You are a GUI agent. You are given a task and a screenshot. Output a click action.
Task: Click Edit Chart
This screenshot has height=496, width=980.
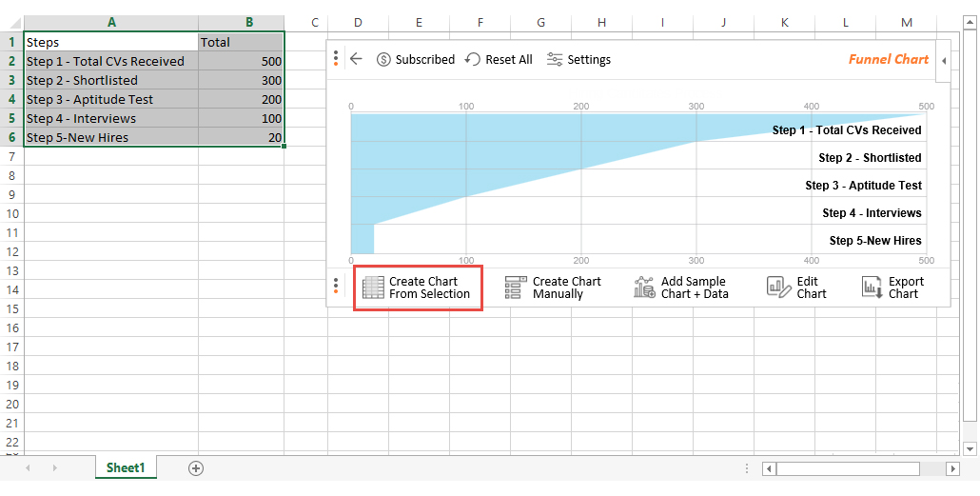click(797, 288)
